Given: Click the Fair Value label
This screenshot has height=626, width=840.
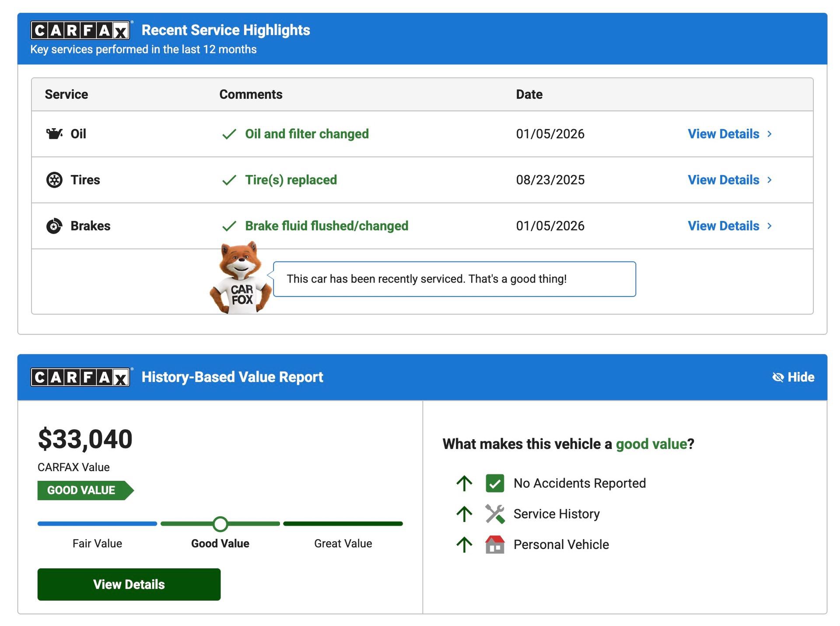Looking at the screenshot, I should click(97, 544).
